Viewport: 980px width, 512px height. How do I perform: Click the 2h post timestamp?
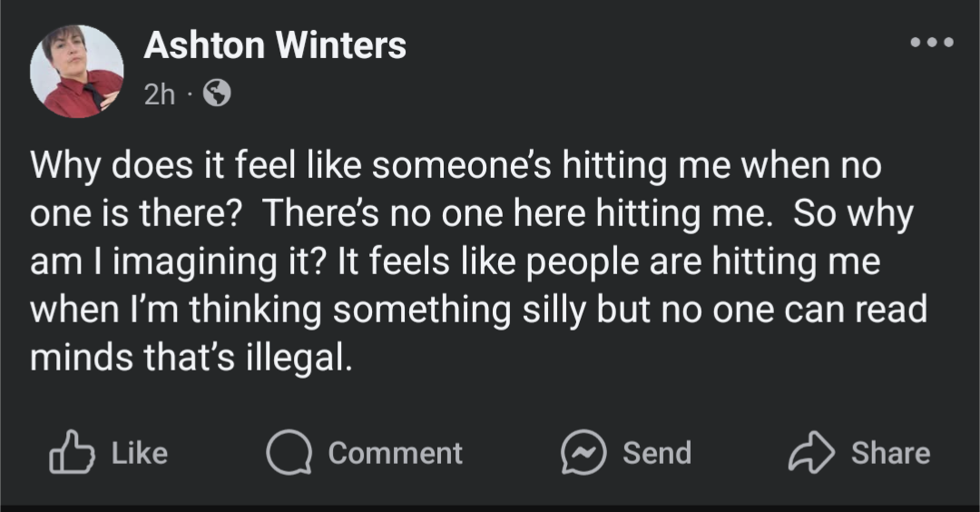(160, 94)
